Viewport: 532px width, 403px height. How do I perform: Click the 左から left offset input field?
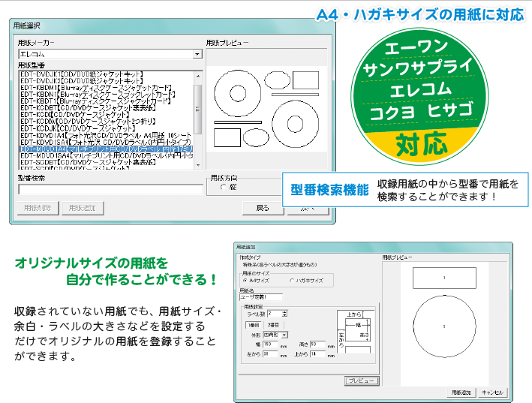point(270,354)
